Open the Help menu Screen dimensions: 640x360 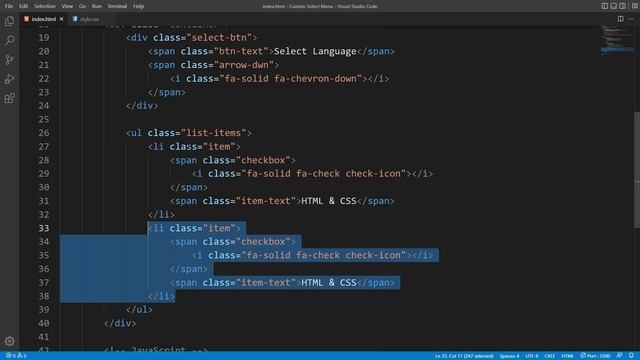point(138,6)
